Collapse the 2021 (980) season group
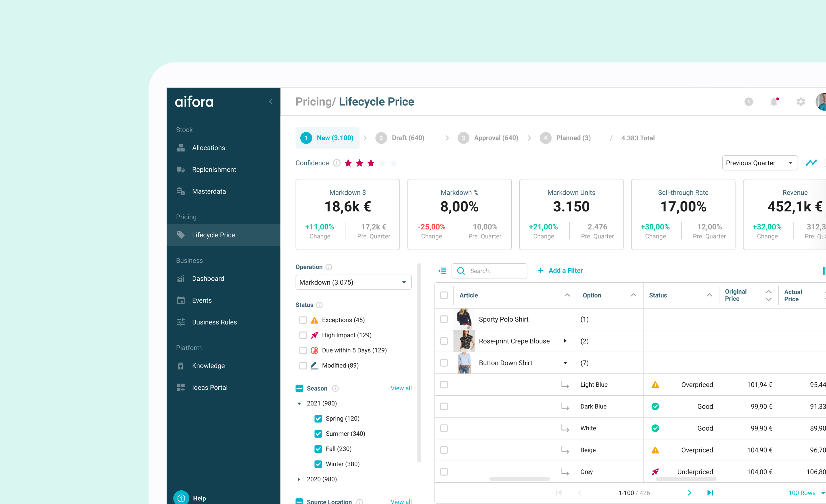Screen dimensions: 826x504 click(x=299, y=404)
